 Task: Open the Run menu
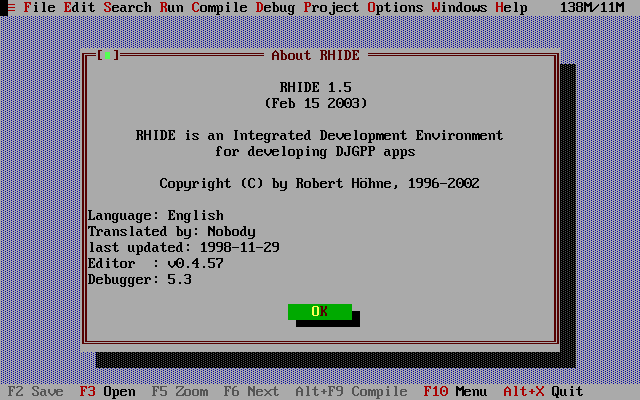point(171,7)
